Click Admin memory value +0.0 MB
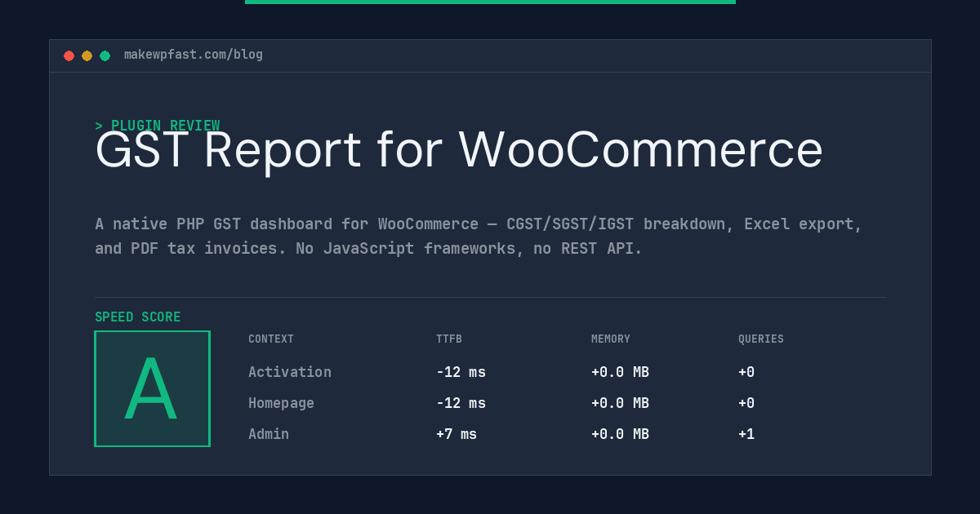 [x=620, y=434]
